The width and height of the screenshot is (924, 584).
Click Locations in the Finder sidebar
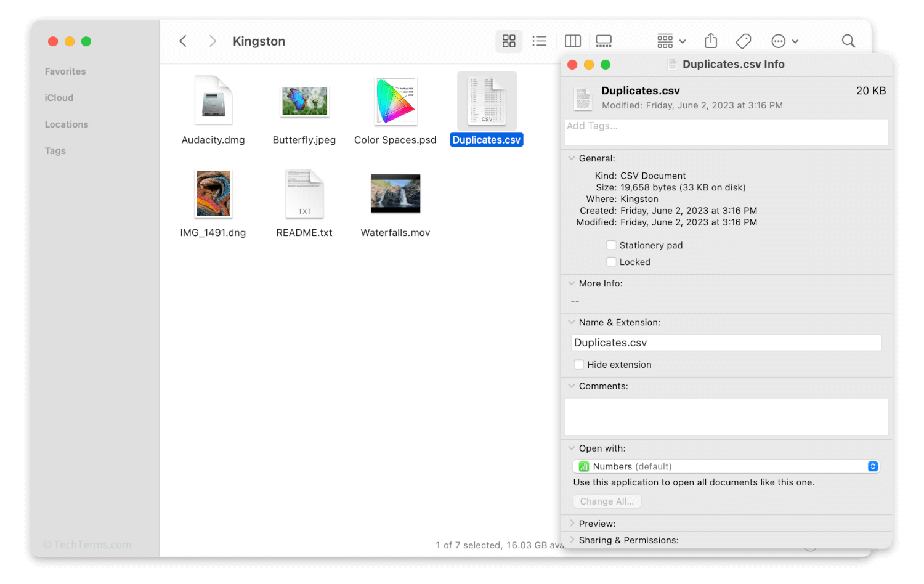pyautogui.click(x=67, y=124)
